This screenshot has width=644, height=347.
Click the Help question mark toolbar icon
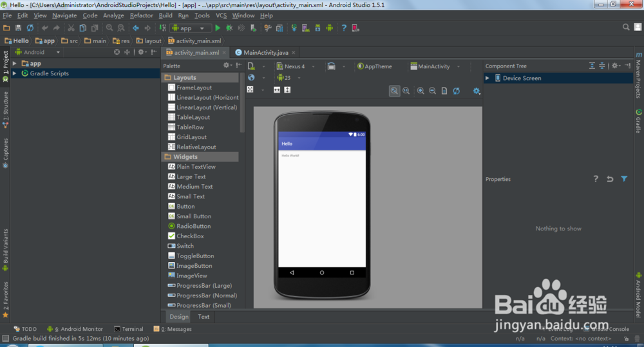pos(344,28)
